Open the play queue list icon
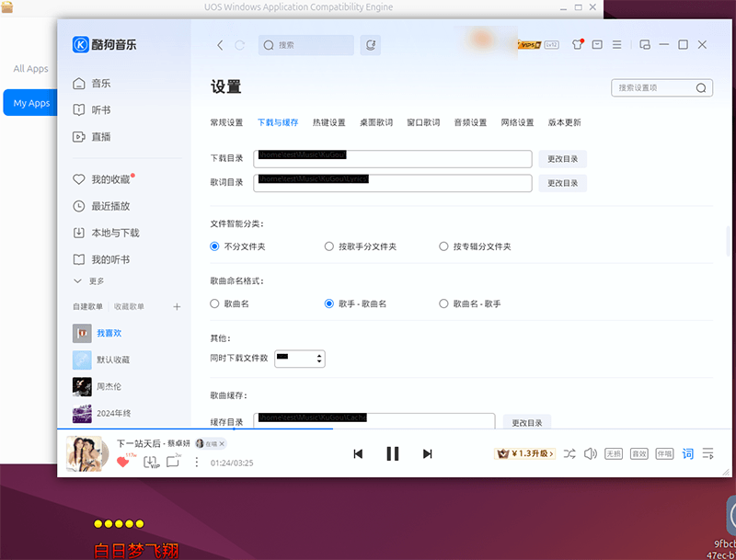The image size is (736, 560). (x=707, y=453)
